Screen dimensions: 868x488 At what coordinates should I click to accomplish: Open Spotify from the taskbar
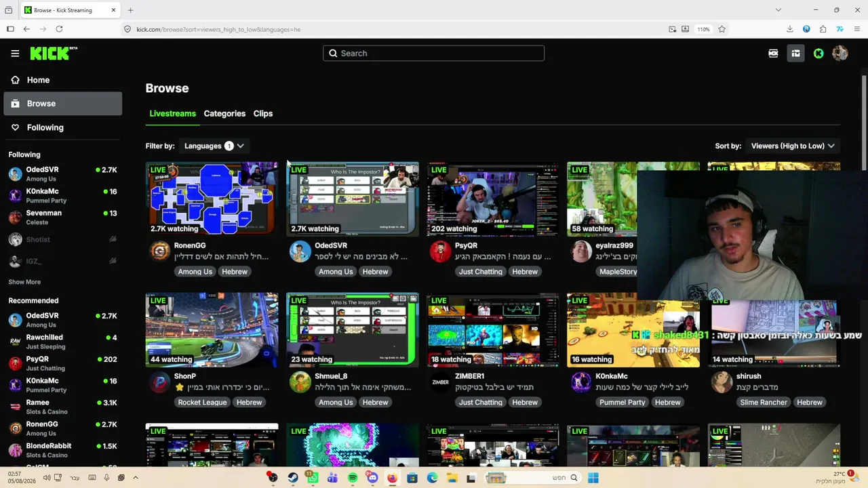coord(353,478)
